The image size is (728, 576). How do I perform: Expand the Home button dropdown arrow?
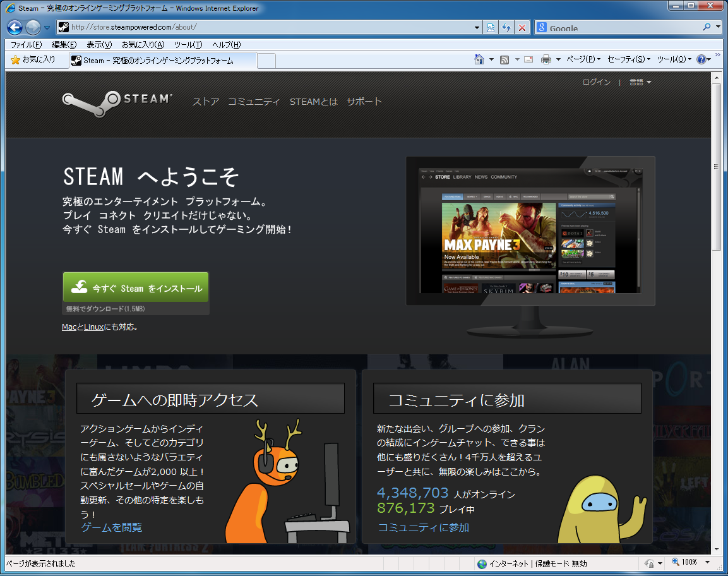[x=491, y=59]
